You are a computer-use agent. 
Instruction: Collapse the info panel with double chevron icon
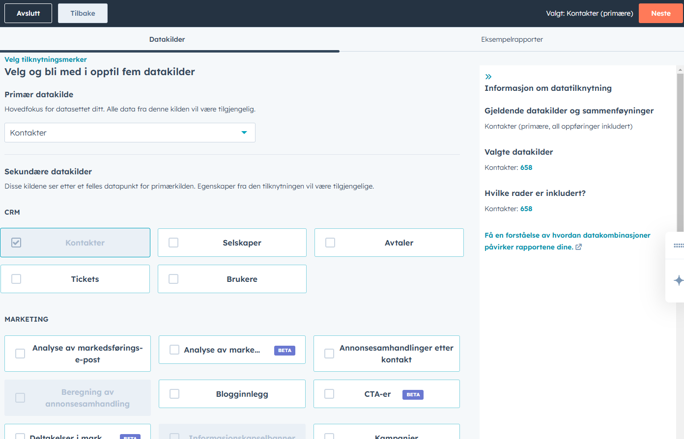(x=488, y=77)
